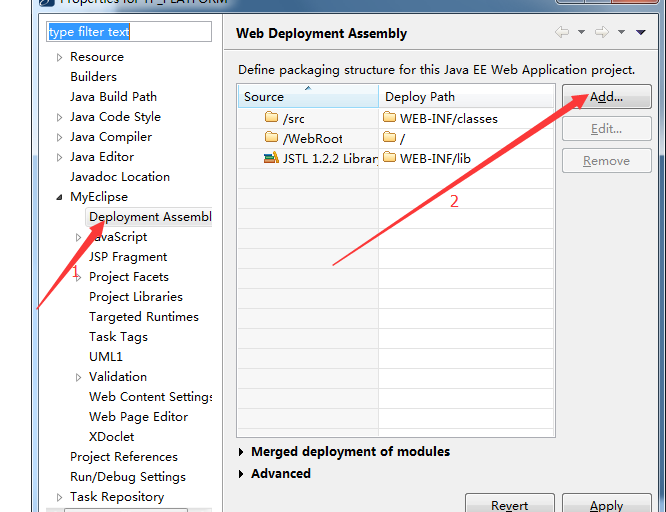Select the /WebRoot source folder icon
The width and height of the screenshot is (666, 512).
[271, 137]
